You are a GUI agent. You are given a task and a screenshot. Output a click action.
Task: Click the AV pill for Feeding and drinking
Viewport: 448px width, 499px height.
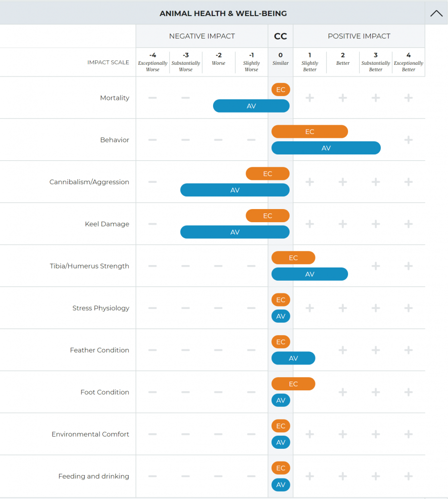[281, 484]
